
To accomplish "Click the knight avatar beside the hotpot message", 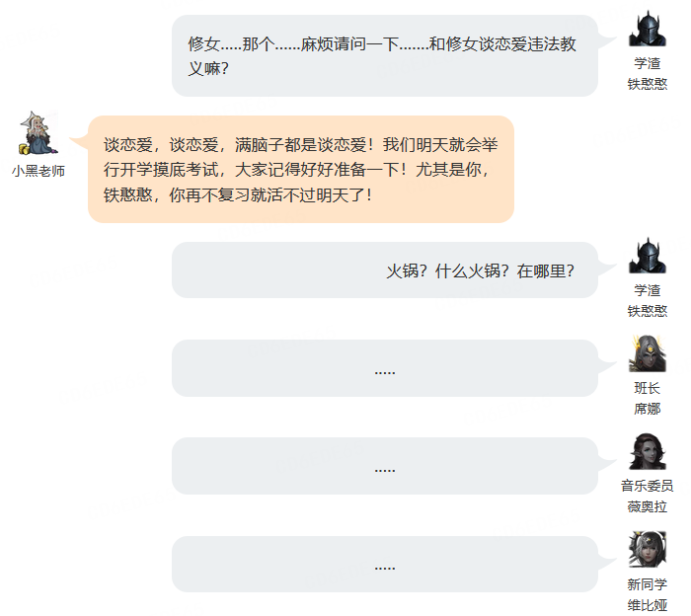I will tap(647, 256).
